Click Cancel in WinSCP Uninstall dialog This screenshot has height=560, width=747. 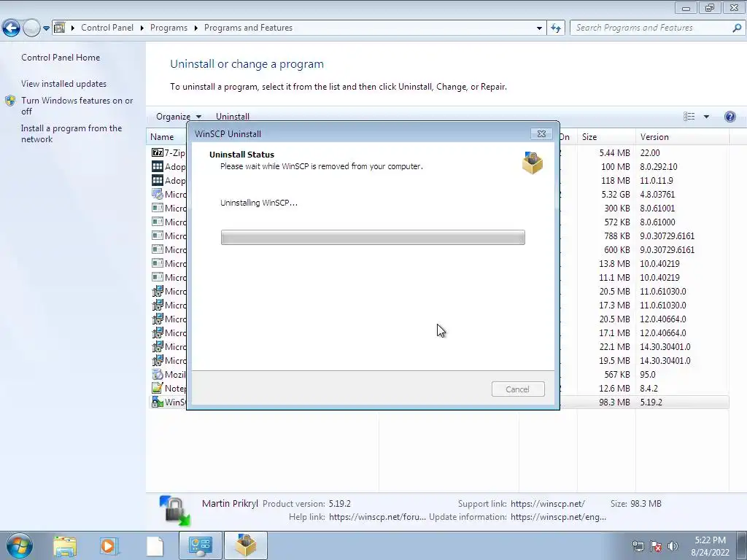tap(518, 389)
